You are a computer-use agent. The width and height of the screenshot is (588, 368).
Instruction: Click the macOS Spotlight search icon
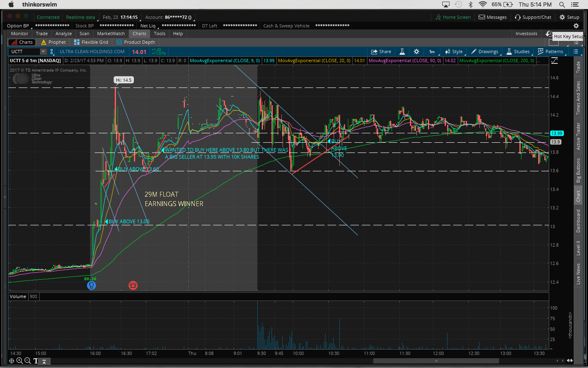(x=562, y=4)
